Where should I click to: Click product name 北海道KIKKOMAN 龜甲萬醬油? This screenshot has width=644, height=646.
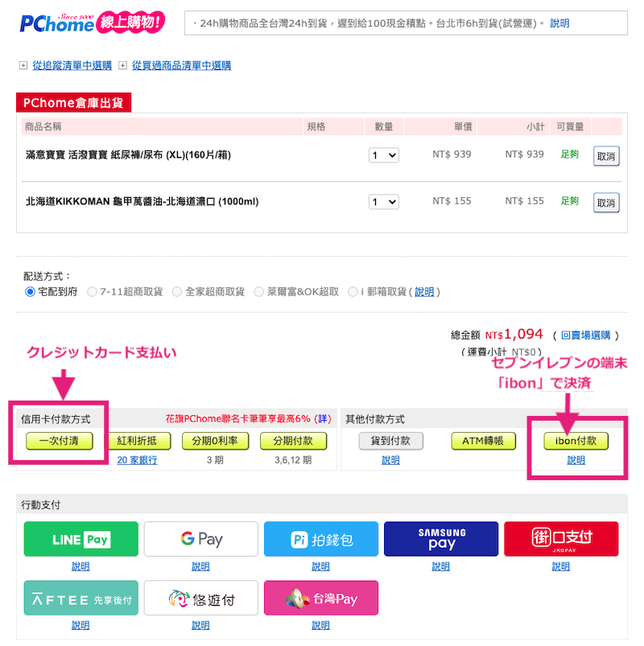(x=142, y=202)
